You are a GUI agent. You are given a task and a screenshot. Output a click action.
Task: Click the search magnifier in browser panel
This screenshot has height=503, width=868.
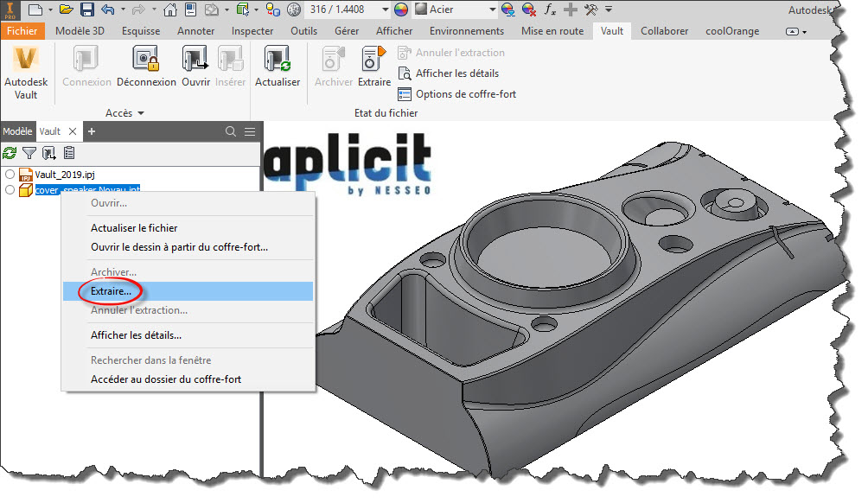pos(231,131)
